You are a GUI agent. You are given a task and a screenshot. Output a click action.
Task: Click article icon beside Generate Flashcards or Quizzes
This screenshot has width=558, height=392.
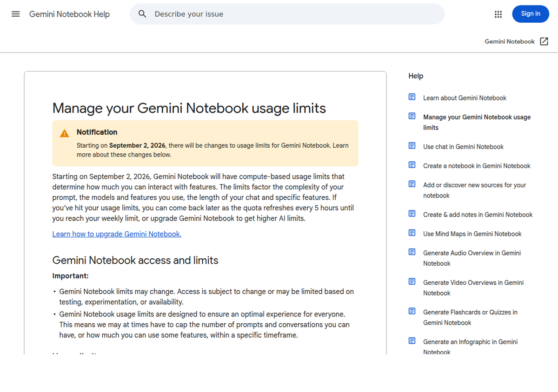[412, 311]
